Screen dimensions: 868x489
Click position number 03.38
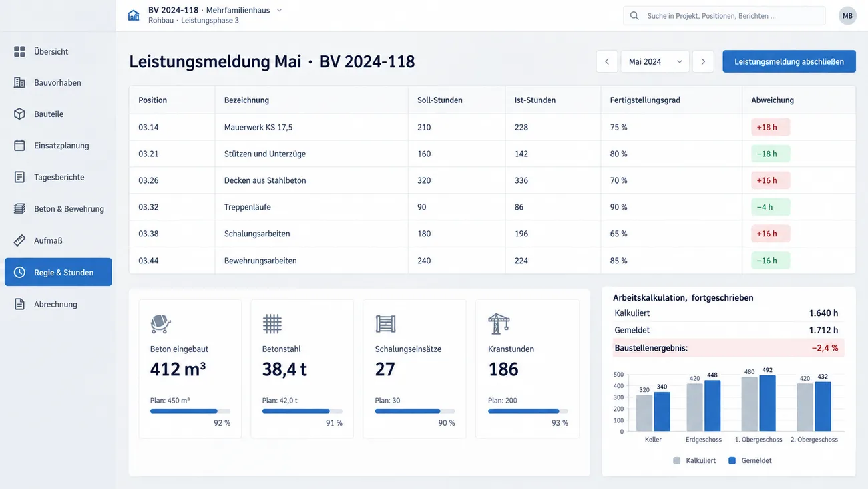click(148, 234)
